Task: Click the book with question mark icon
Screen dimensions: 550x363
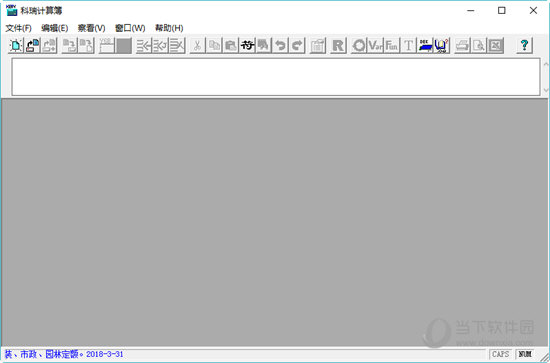Action: 442,46
